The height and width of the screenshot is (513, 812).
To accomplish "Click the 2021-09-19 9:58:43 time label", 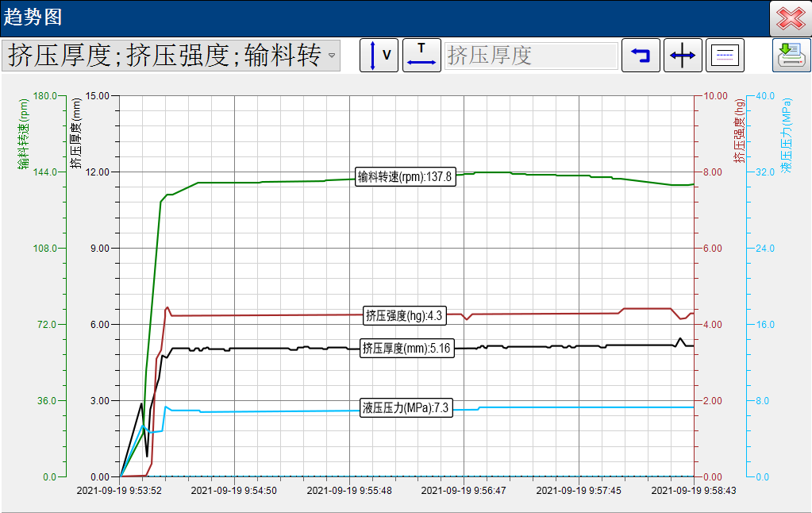I will tap(694, 490).
